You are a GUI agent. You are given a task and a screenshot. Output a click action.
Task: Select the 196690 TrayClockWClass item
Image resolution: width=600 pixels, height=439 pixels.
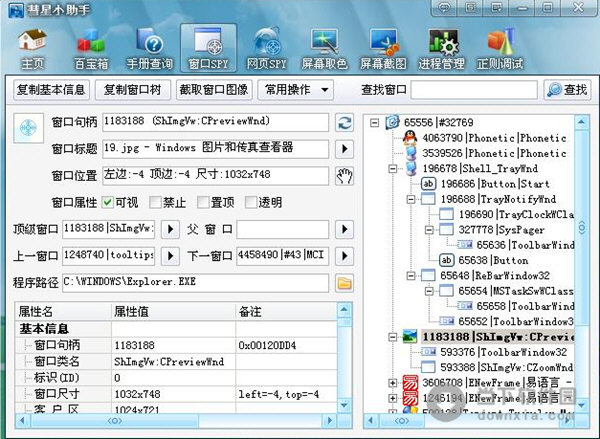pos(516,214)
